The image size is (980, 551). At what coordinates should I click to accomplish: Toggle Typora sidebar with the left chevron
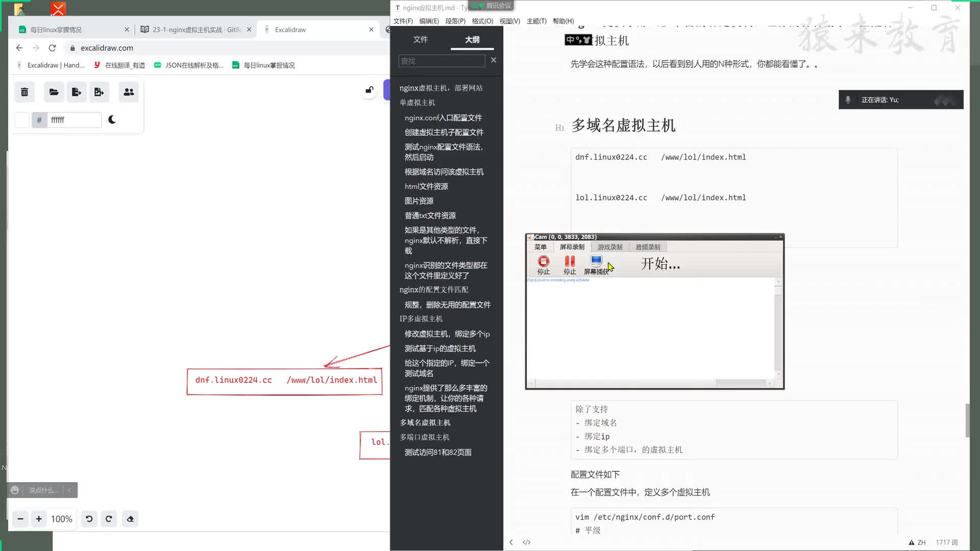pyautogui.click(x=511, y=542)
